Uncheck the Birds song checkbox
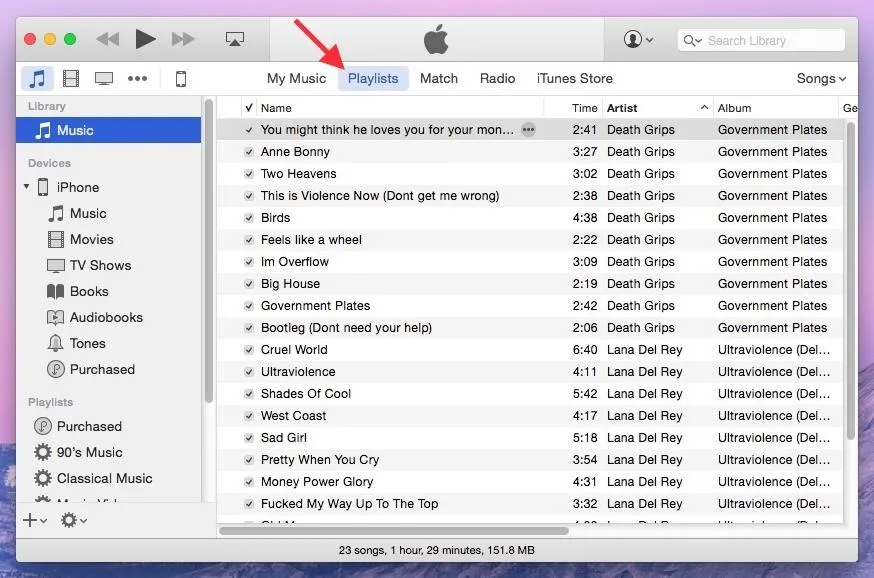This screenshot has width=874, height=578. [x=249, y=218]
